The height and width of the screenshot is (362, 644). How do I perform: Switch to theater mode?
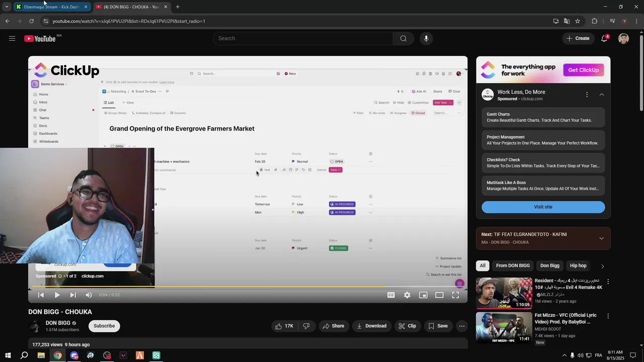(439, 295)
